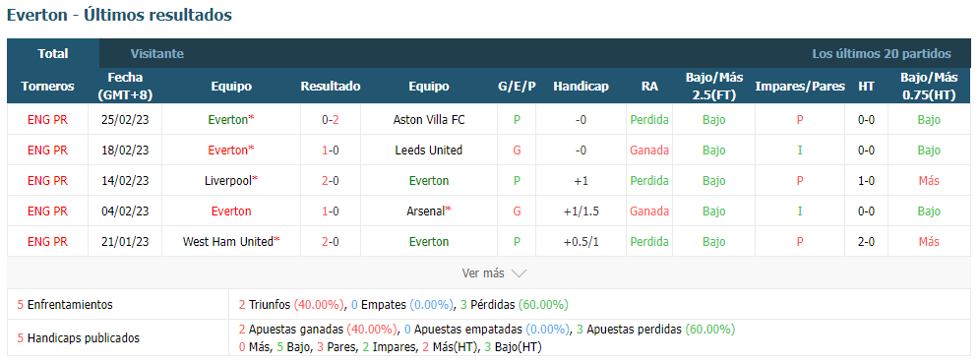Click Everton in the 04/02/23 row
980x362 pixels.
pos(231,211)
